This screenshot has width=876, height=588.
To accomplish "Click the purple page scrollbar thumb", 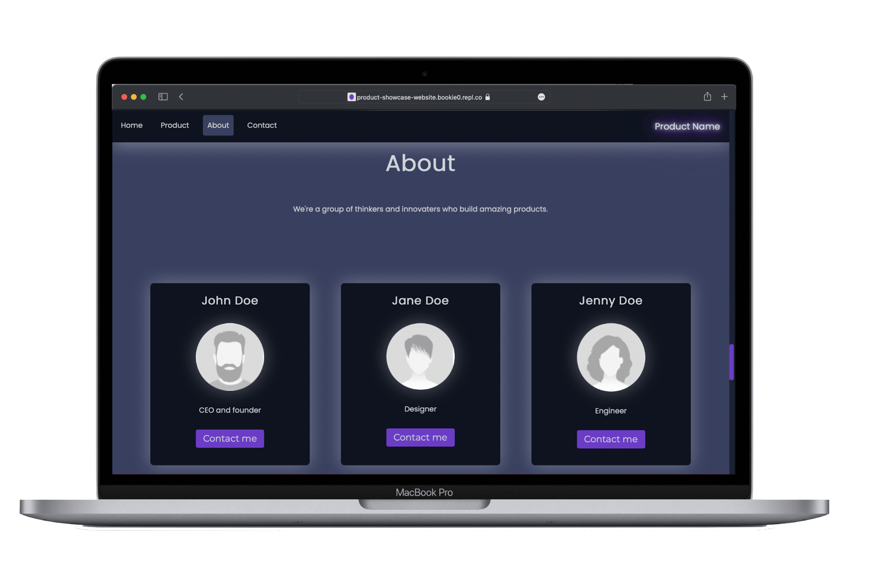I will point(731,362).
